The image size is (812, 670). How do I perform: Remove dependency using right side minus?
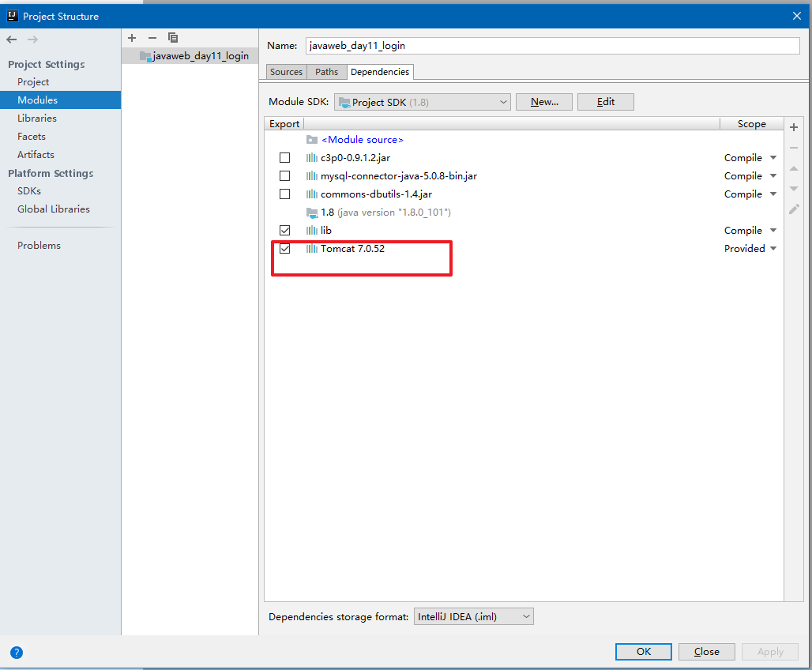pyautogui.click(x=794, y=149)
